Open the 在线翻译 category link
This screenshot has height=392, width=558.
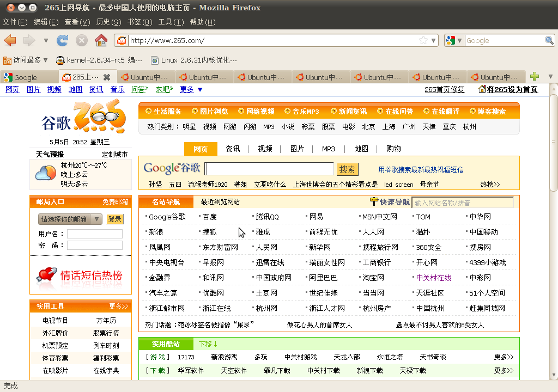(446, 112)
